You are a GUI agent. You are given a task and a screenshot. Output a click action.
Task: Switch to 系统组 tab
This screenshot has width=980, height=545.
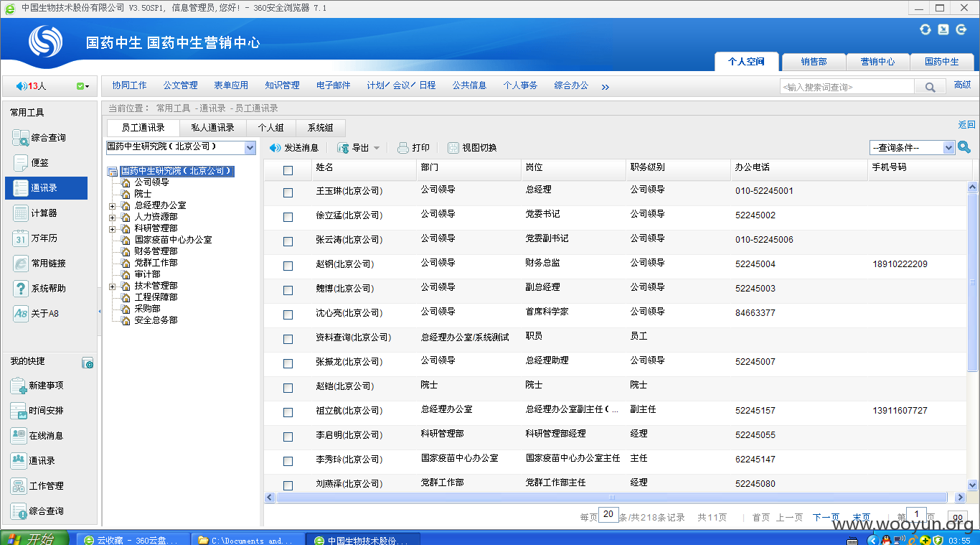coord(321,128)
